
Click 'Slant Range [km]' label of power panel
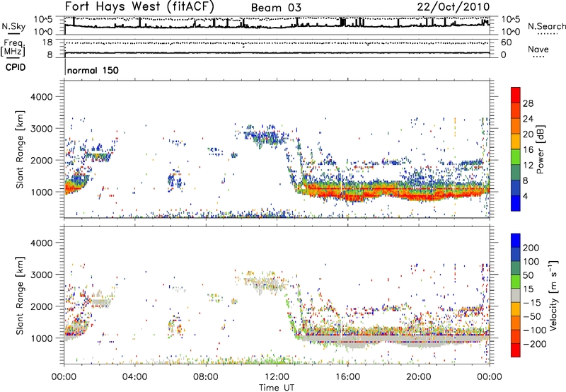tap(20, 149)
